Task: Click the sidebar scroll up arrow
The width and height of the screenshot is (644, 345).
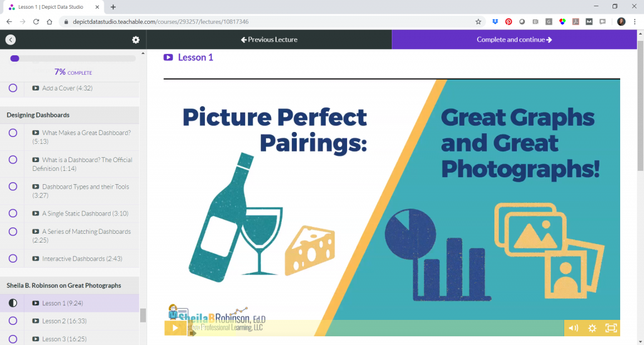Action: [143, 53]
